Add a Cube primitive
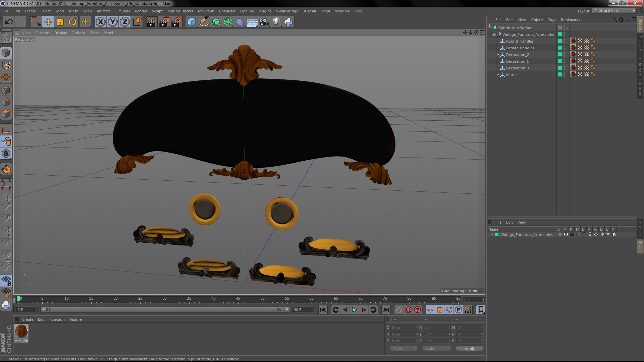The image size is (644, 362). coord(192,22)
